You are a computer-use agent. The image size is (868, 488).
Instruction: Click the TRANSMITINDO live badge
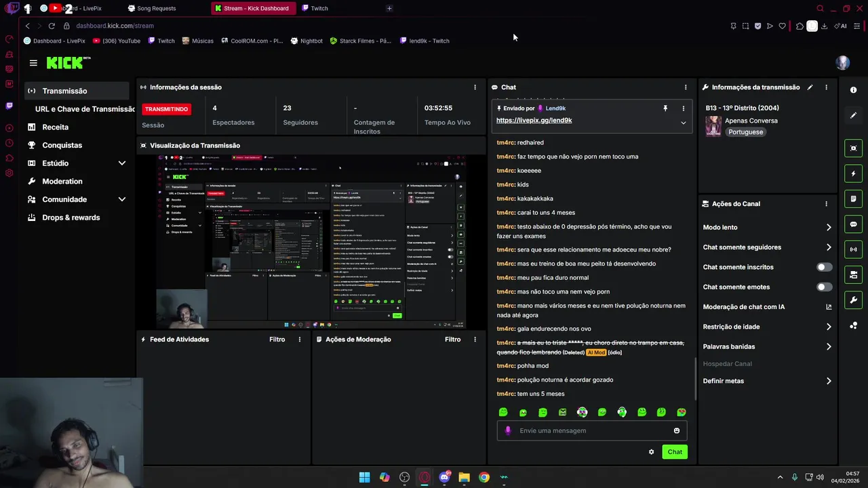[166, 109]
